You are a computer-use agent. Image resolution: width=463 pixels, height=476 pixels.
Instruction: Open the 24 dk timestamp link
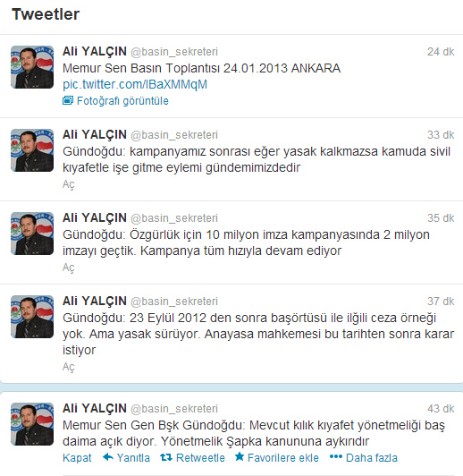(x=441, y=52)
